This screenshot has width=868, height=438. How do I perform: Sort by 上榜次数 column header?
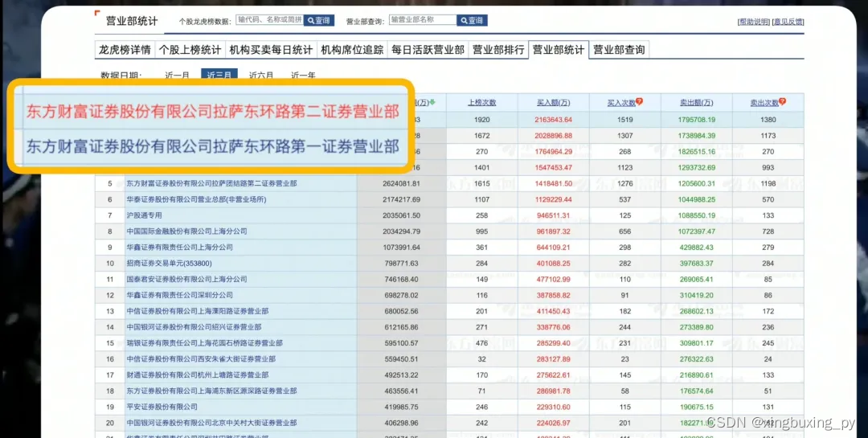(x=481, y=102)
